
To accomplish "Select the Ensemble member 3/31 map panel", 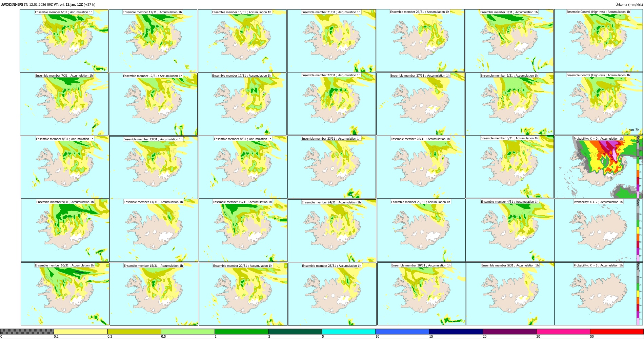I will click(x=509, y=167).
